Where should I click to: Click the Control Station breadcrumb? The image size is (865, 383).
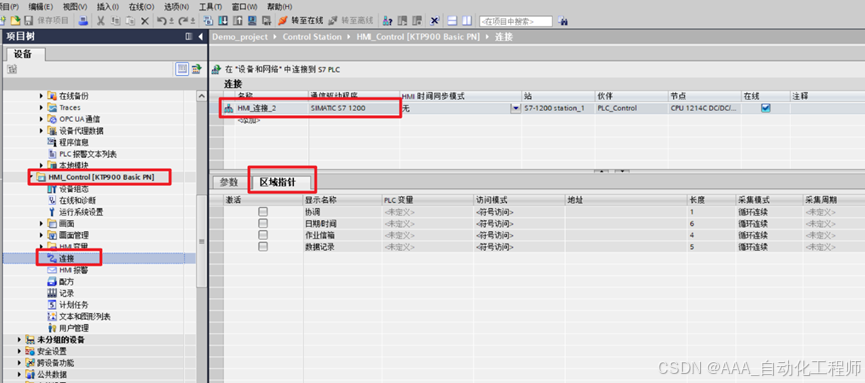(x=312, y=36)
